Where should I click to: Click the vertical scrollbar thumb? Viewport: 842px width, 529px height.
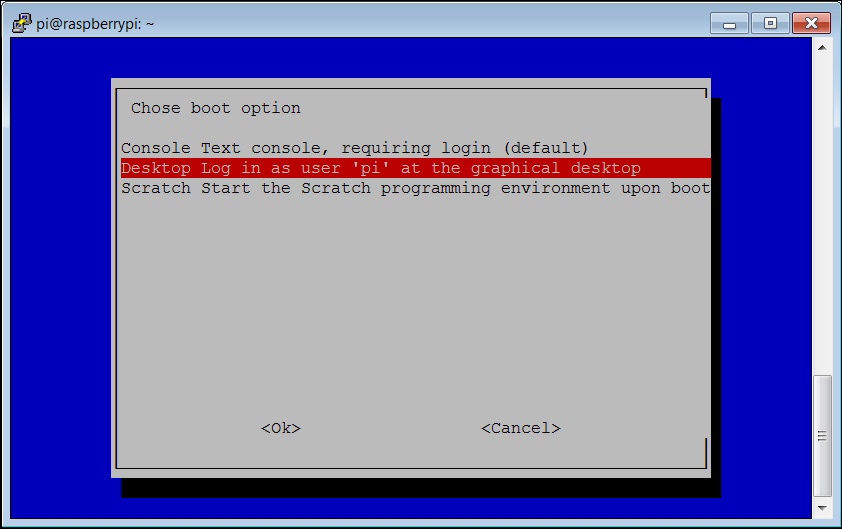(822, 436)
